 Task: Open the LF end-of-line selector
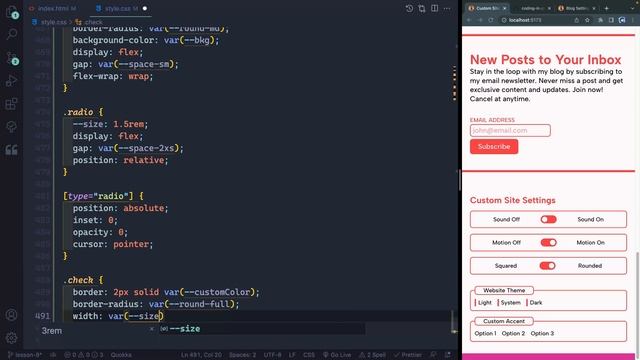coord(292,355)
